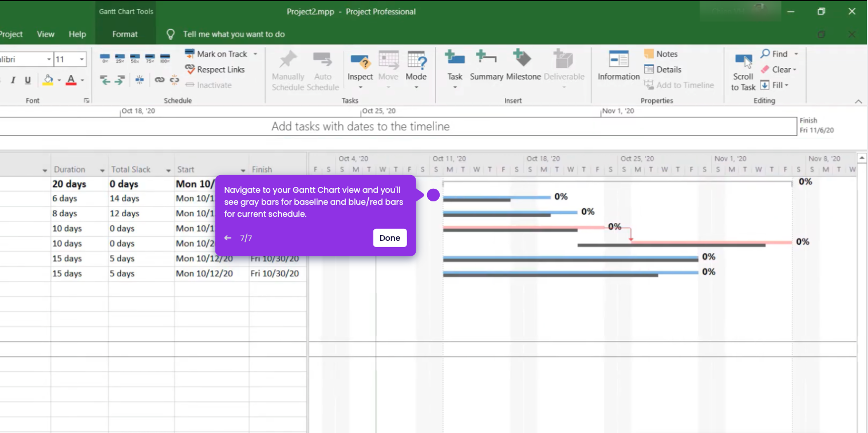Image resolution: width=868 pixels, height=433 pixels.
Task: Click the scrollbar up arrow
Action: pos(862,158)
